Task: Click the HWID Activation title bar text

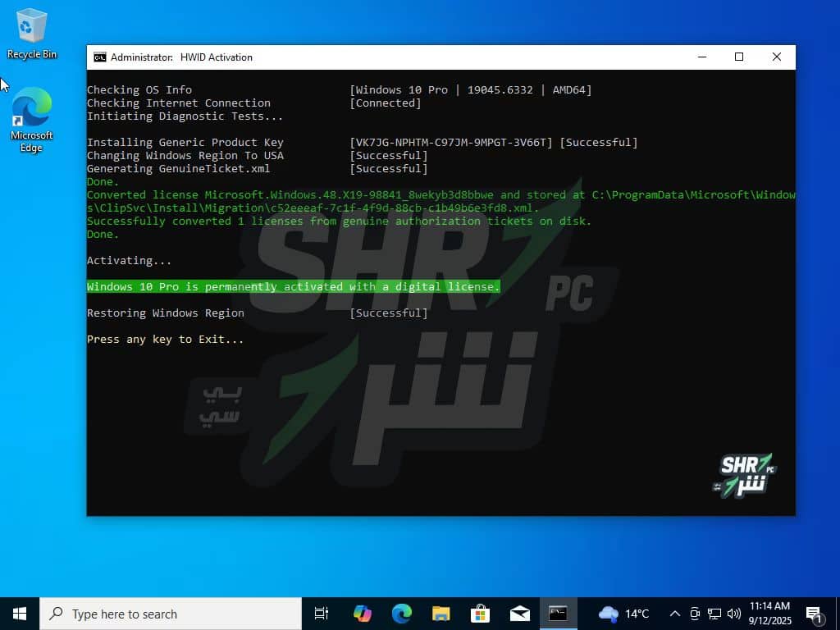Action: (181, 57)
